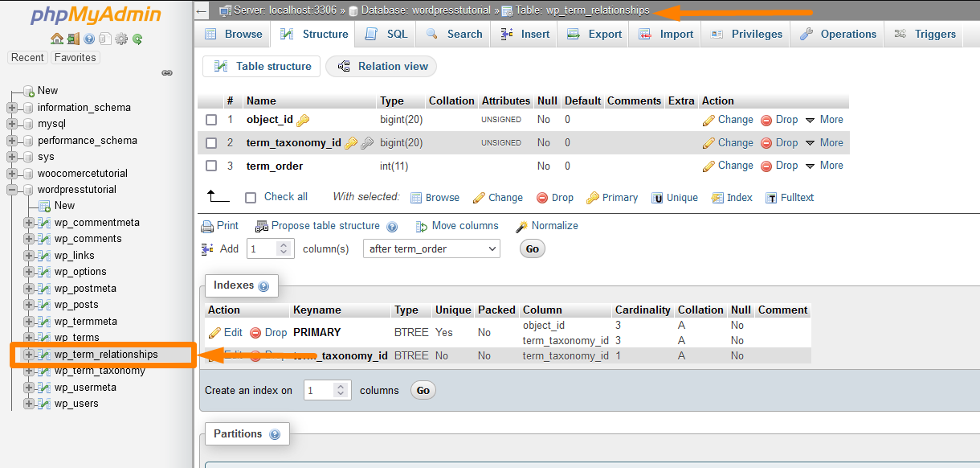The width and height of the screenshot is (980, 468).
Task: Click the wp_options table icon
Action: (45, 272)
